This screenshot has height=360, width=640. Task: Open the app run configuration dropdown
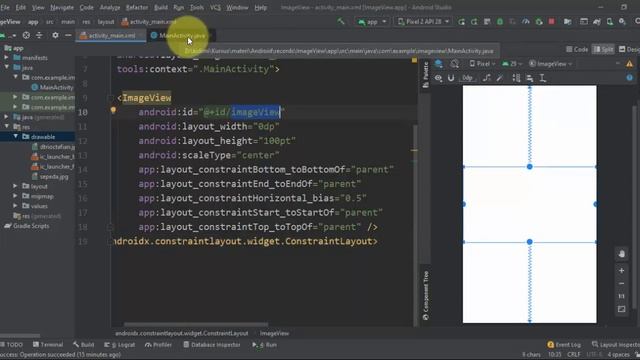(x=372, y=22)
